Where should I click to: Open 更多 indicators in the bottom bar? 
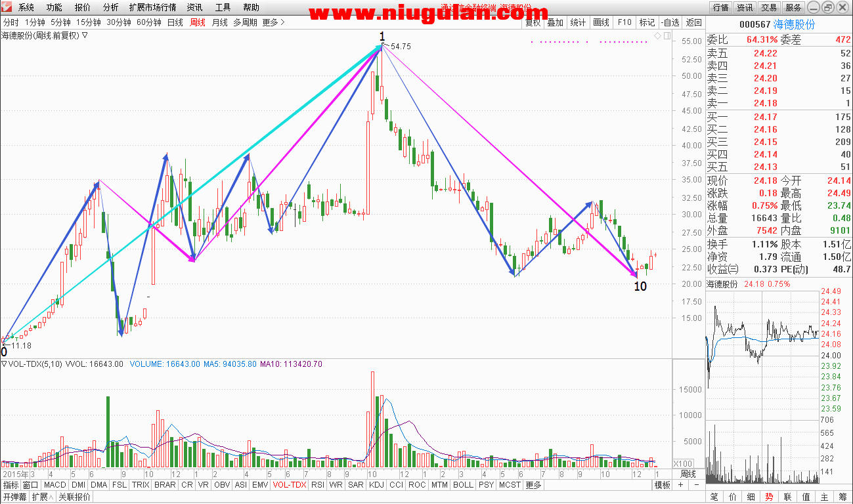pos(533,485)
